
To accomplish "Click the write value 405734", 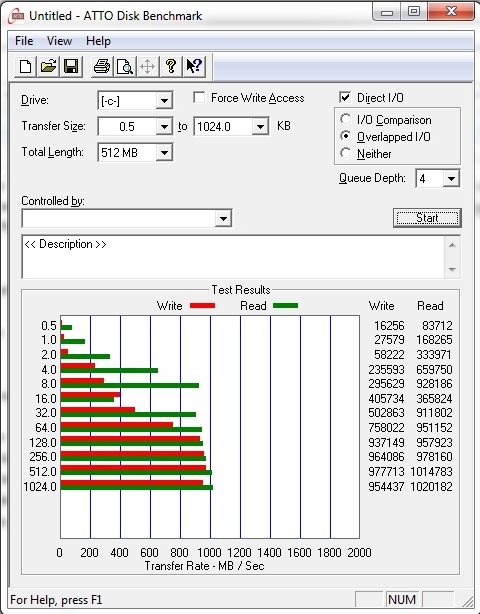I will 386,398.
